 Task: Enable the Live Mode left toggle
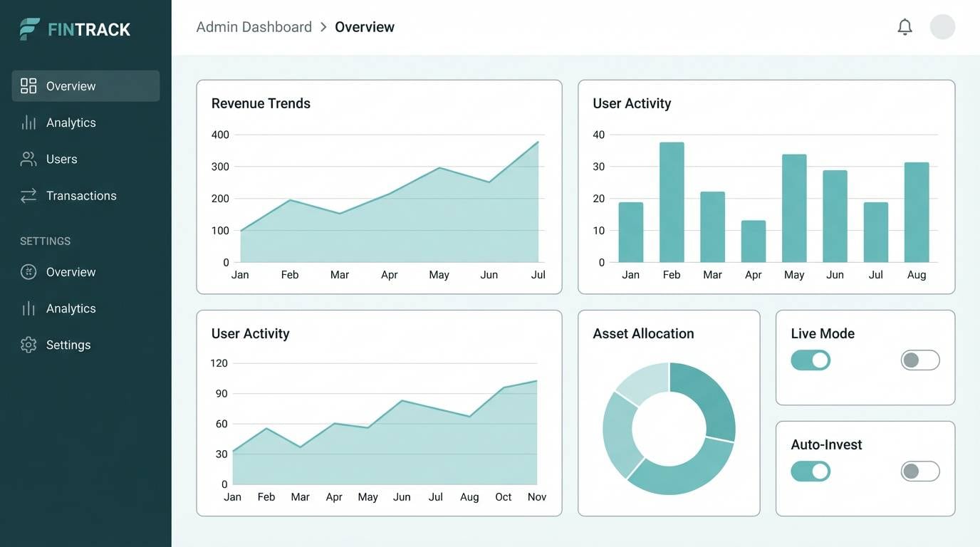[810, 360]
